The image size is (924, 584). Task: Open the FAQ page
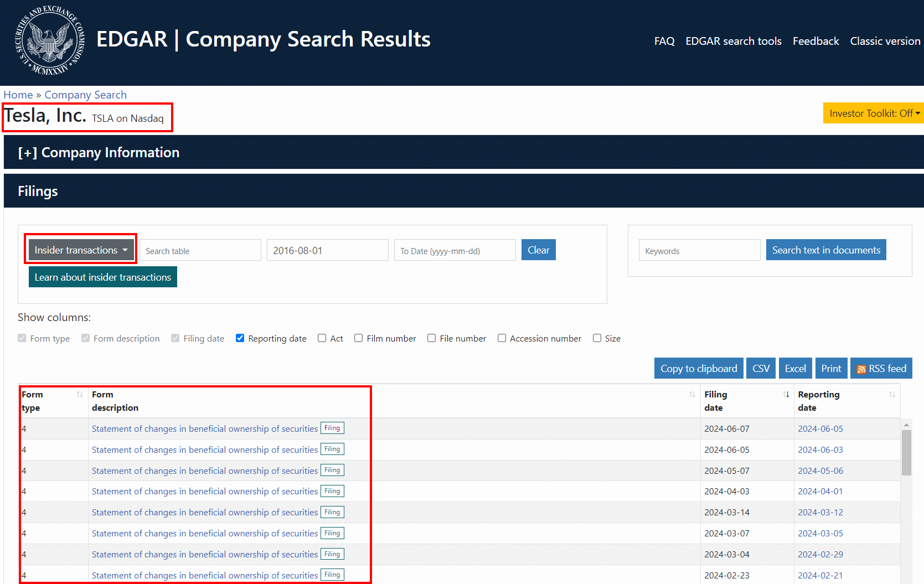click(664, 41)
